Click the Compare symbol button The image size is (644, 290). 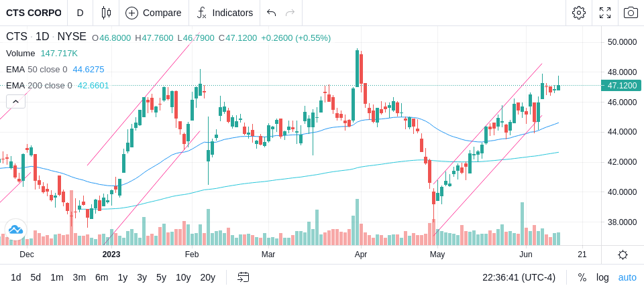coord(154,13)
